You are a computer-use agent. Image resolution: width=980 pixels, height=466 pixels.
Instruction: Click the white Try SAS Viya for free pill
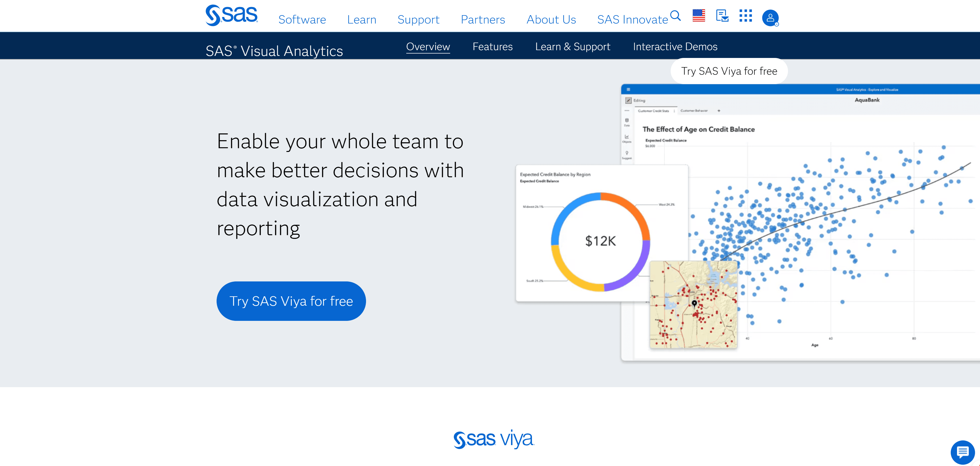(729, 71)
